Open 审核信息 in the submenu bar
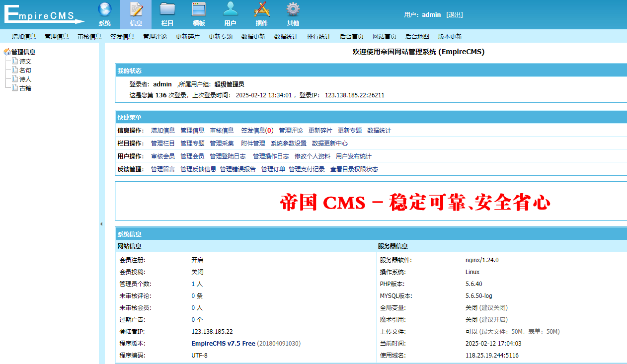This screenshot has height=364, width=627. click(89, 36)
